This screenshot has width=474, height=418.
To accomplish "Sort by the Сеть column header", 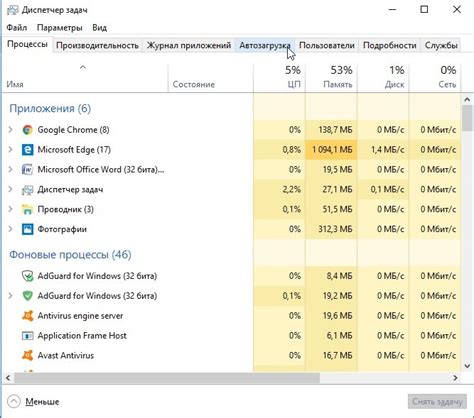I will 435,78.
